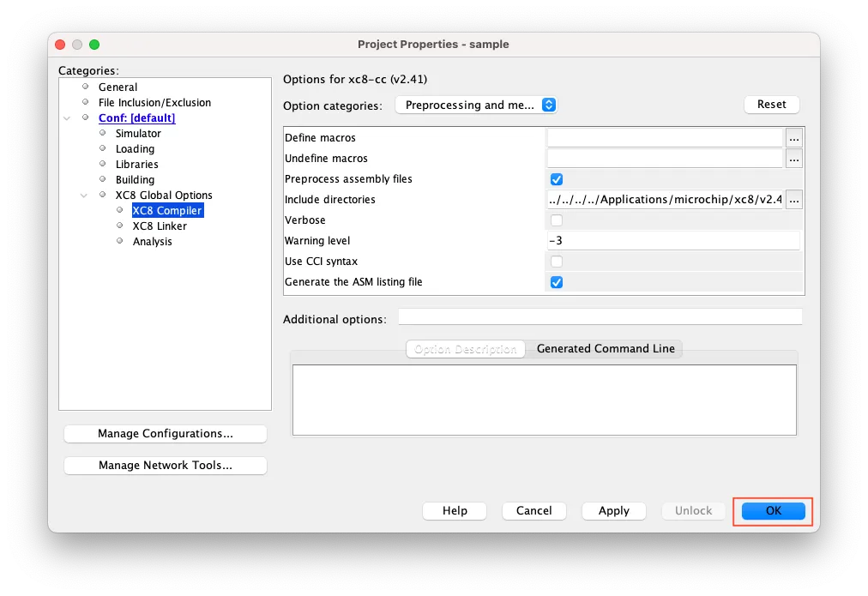Select File Inclusion/Exclusion category
This screenshot has width=868, height=596.
pos(154,102)
